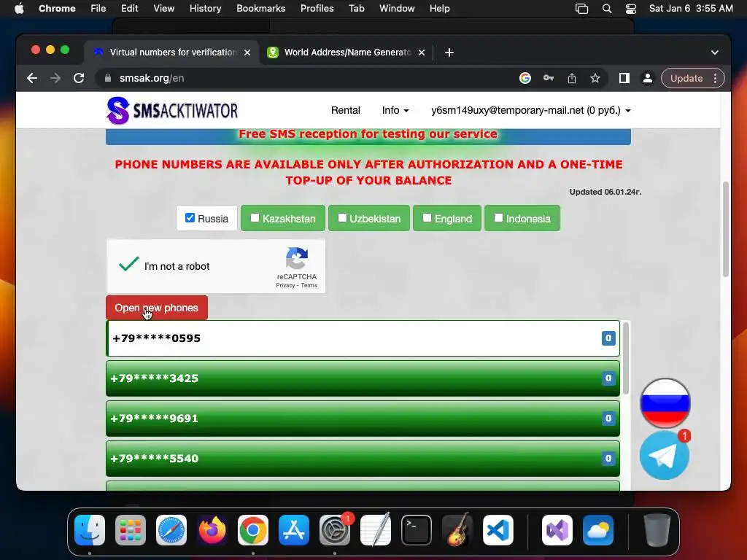Open Visual Studio Code from the Dock

(x=498, y=530)
